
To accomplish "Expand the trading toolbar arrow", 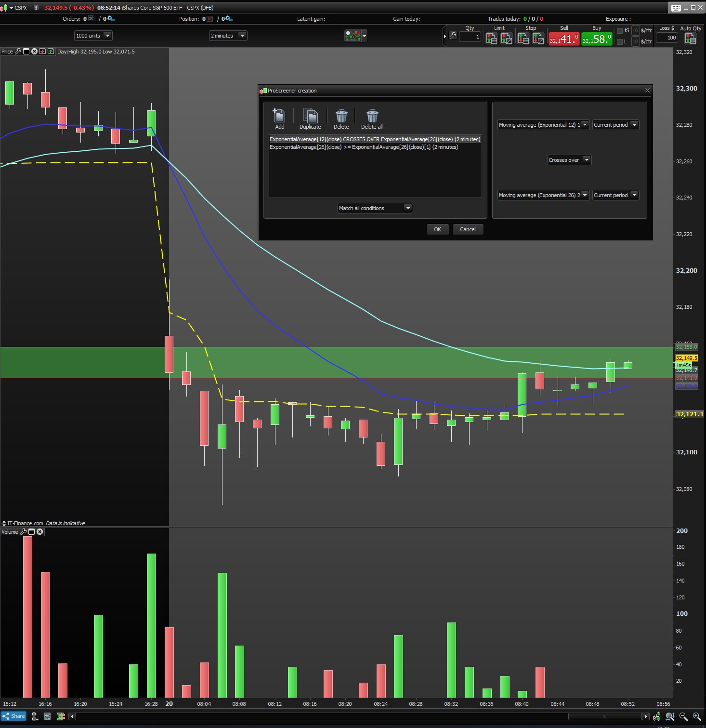I will pyautogui.click(x=445, y=36).
